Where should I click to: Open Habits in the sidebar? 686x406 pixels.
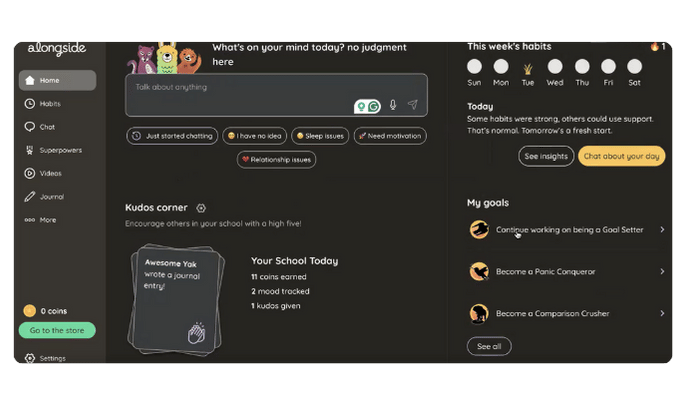[43, 104]
